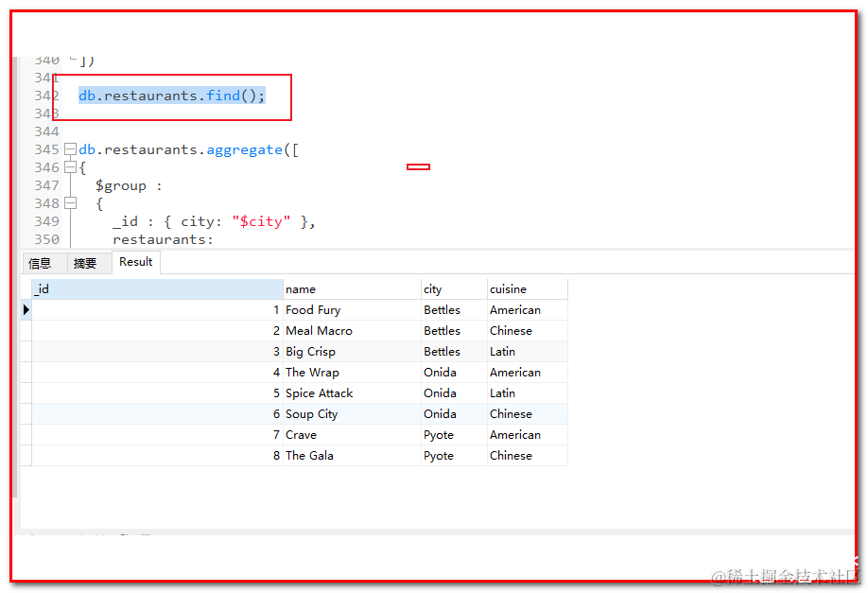Click cuisine Latin in Big Crisp row
Image resolution: width=868 pixels, height=593 pixels.
(x=528, y=352)
